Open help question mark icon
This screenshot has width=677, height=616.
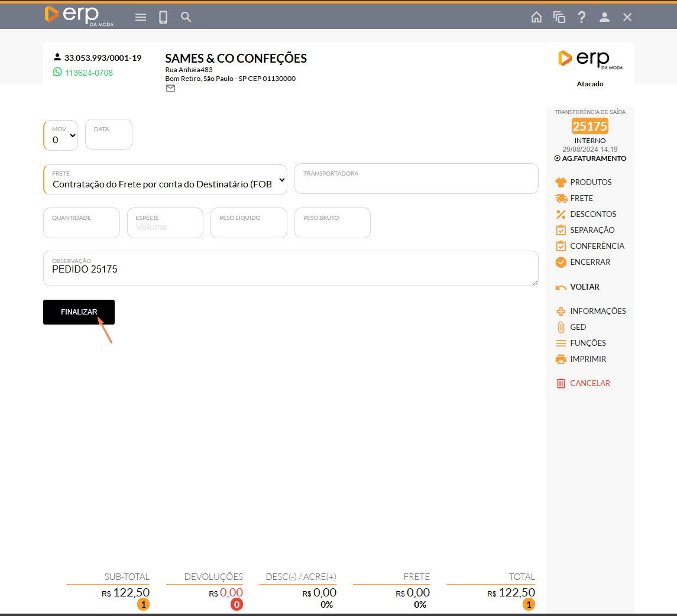click(582, 17)
